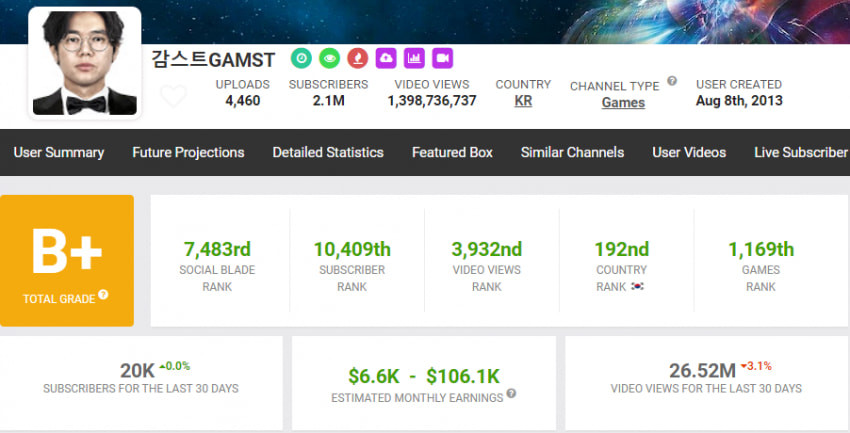Select the Featured Box tab
The height and width of the screenshot is (433, 850).
[x=452, y=152]
